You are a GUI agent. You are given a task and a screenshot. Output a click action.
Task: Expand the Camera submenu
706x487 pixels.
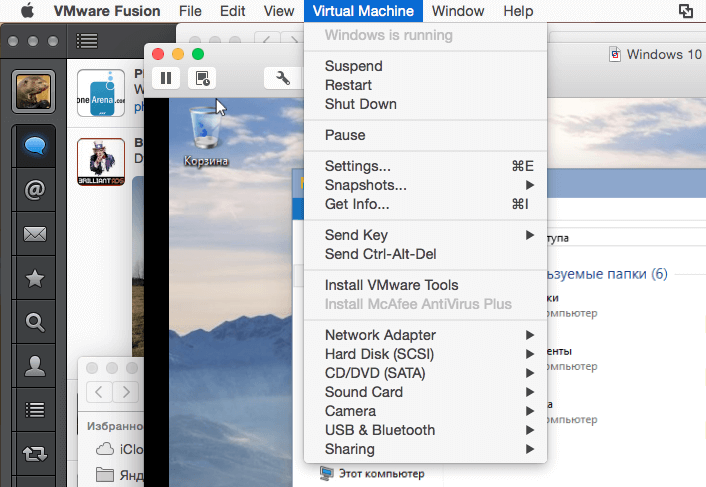[x=425, y=411]
